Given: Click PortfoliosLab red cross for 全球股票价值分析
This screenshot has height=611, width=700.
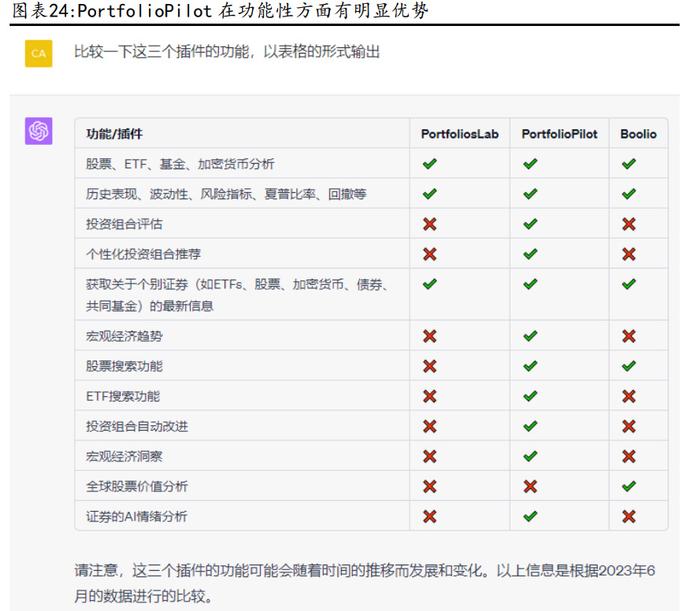Looking at the screenshot, I should 429,486.
